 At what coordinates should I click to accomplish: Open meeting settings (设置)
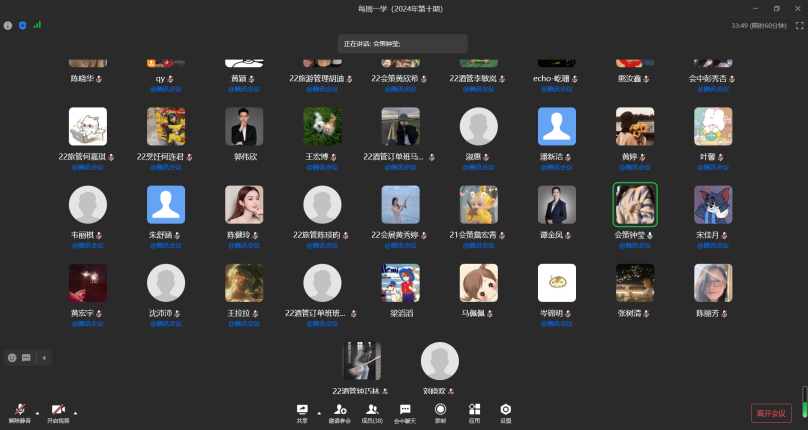pos(506,411)
